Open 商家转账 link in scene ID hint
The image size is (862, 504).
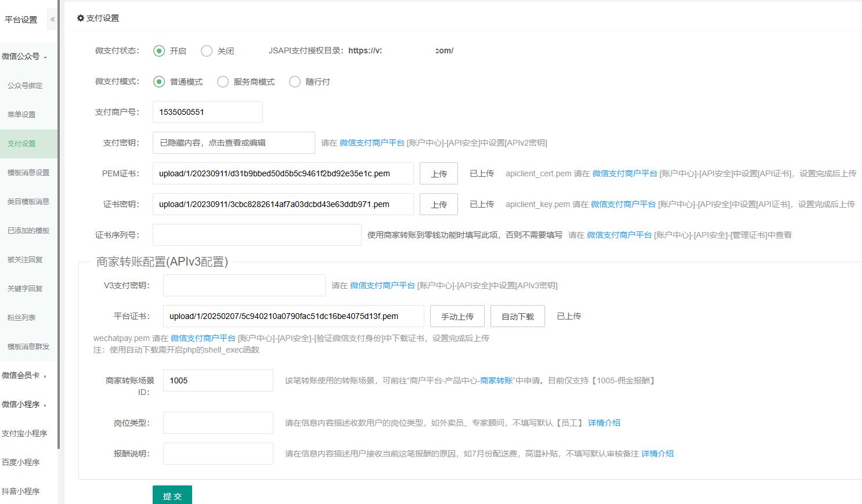point(496,380)
